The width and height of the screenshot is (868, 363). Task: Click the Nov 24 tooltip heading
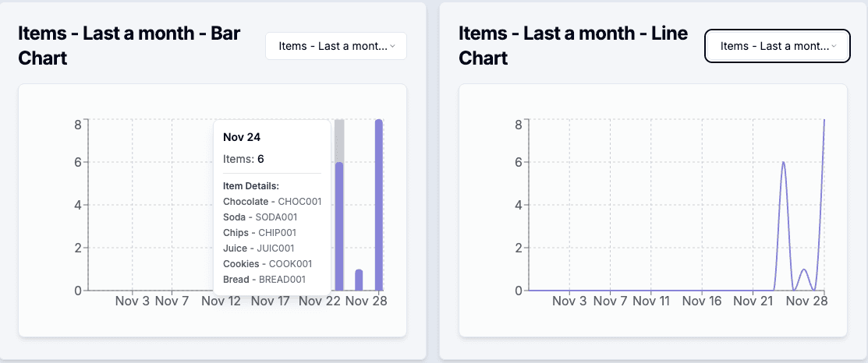pyautogui.click(x=242, y=137)
